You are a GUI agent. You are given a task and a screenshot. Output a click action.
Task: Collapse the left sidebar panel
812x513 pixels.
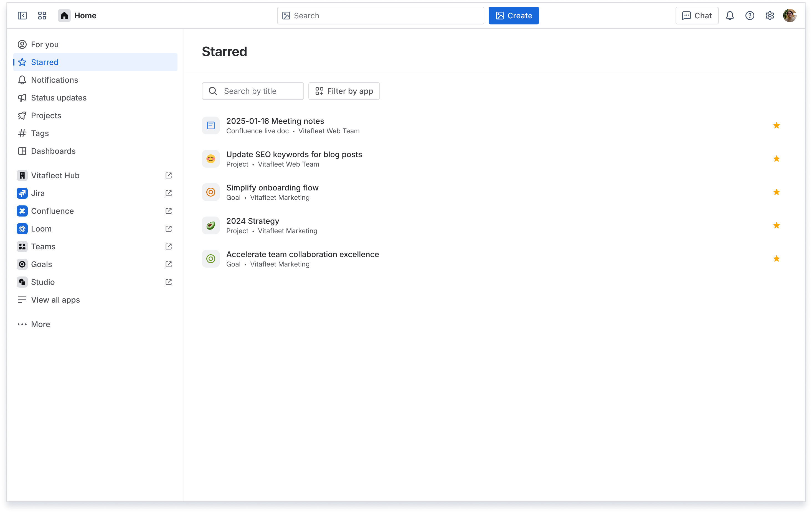point(22,15)
